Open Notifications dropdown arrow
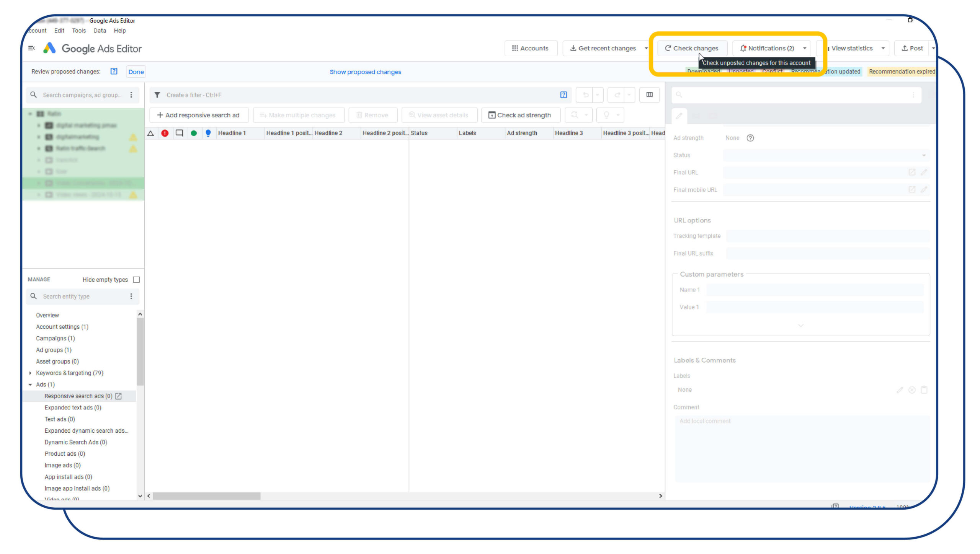Screen dimensions: 980x554 point(805,48)
